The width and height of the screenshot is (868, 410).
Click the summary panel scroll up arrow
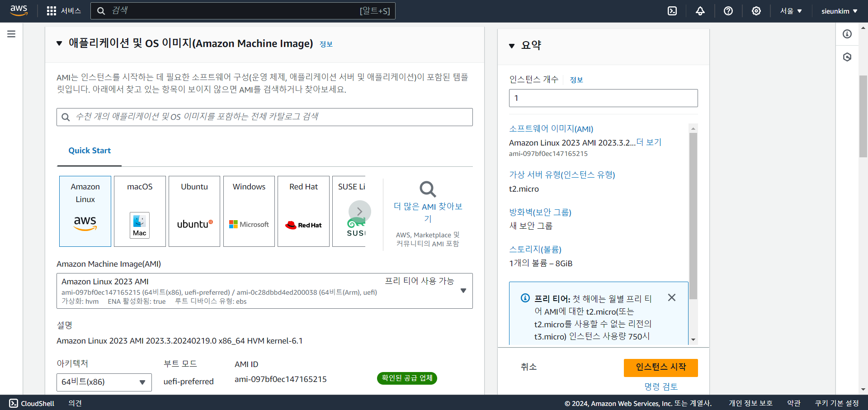693,128
